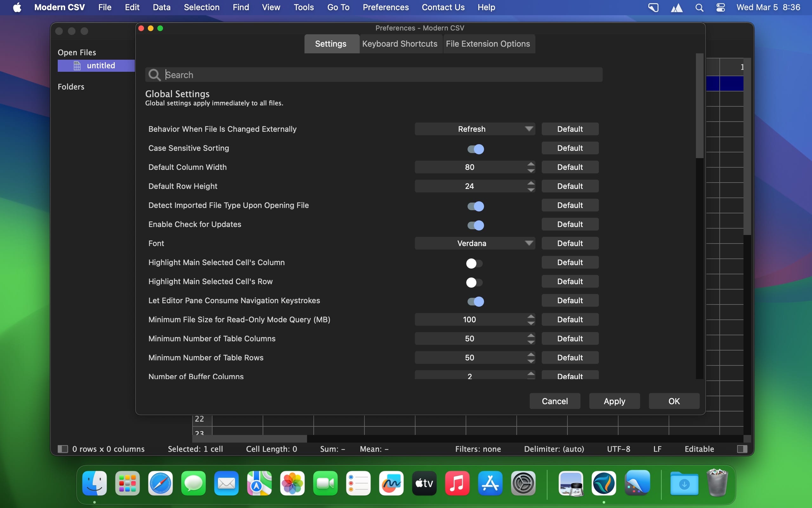Click the untitled file table icon

tap(77, 65)
